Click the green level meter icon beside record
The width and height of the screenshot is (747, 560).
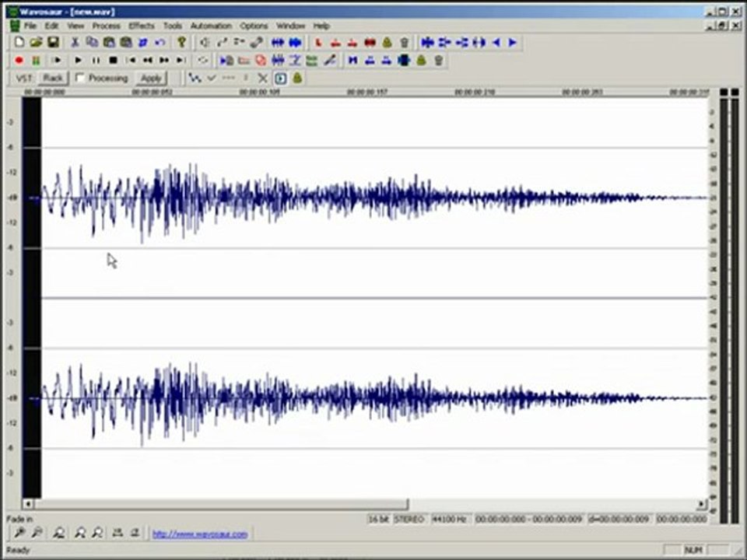tap(37, 61)
